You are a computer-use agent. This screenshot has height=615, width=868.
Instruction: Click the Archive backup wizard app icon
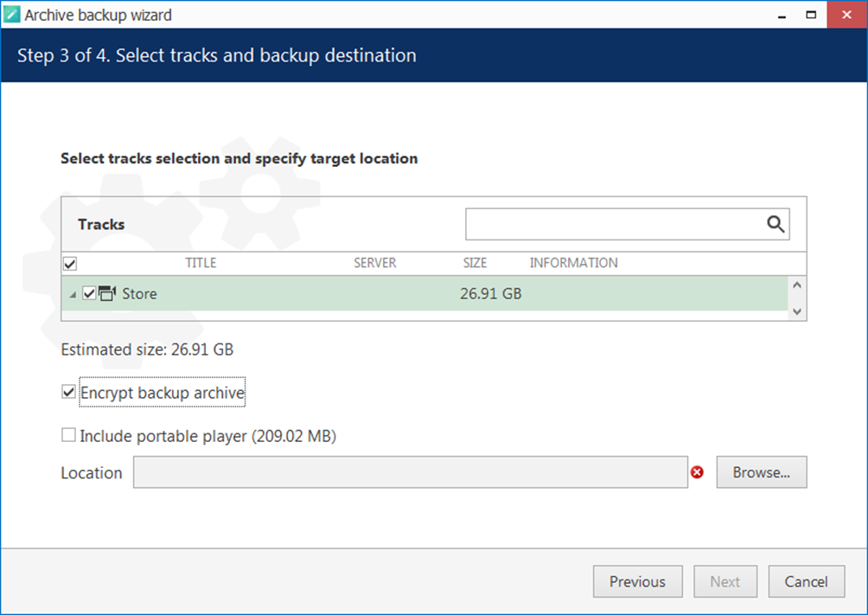[12, 15]
